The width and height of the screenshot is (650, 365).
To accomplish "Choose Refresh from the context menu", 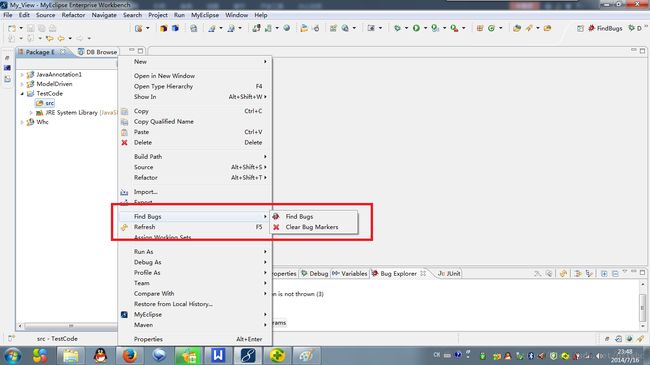I will [195, 227].
